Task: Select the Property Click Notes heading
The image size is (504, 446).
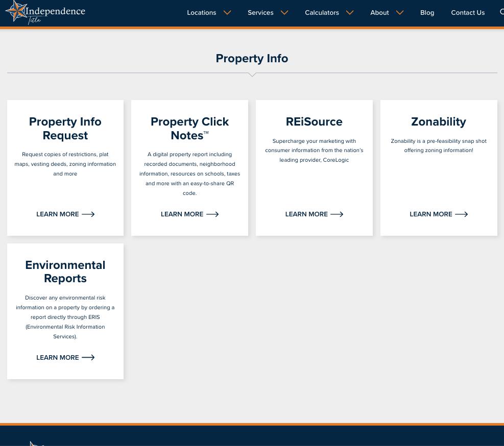Action: point(189,129)
